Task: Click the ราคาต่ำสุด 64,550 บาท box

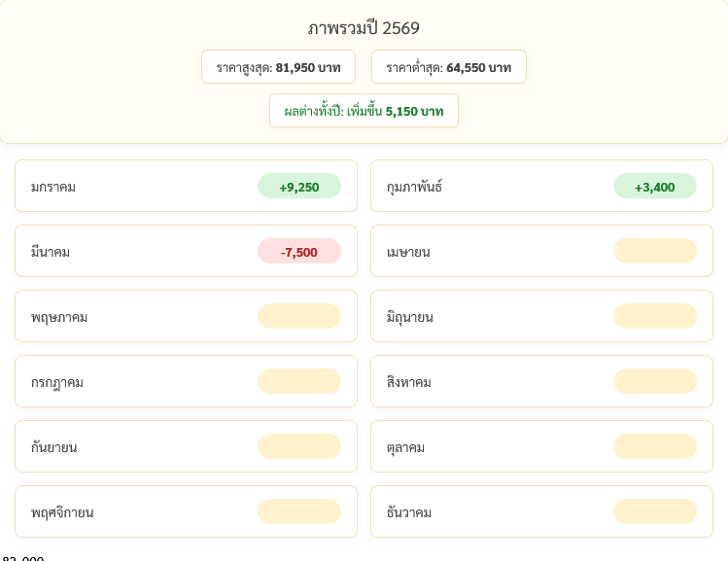Action: [x=448, y=67]
